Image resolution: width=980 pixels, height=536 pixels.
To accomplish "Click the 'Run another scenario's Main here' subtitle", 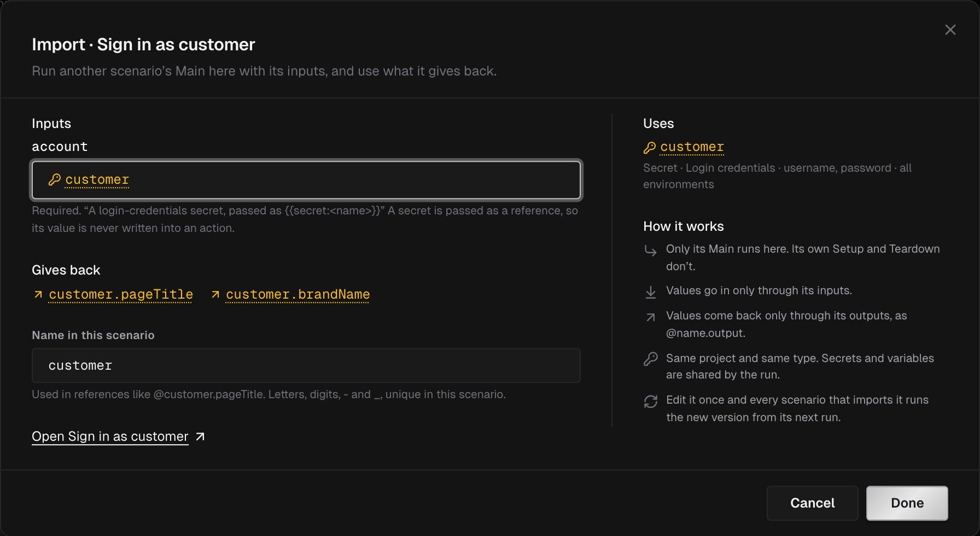I will (x=264, y=71).
